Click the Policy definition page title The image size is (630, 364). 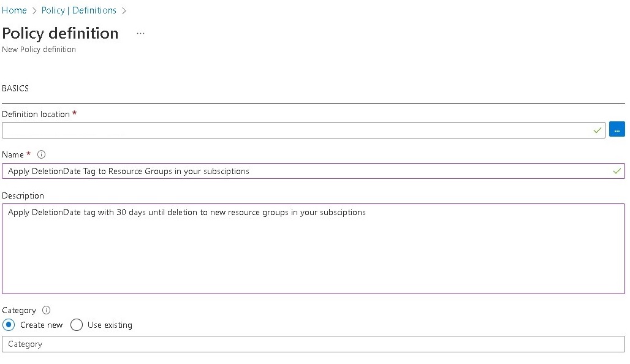click(x=60, y=33)
